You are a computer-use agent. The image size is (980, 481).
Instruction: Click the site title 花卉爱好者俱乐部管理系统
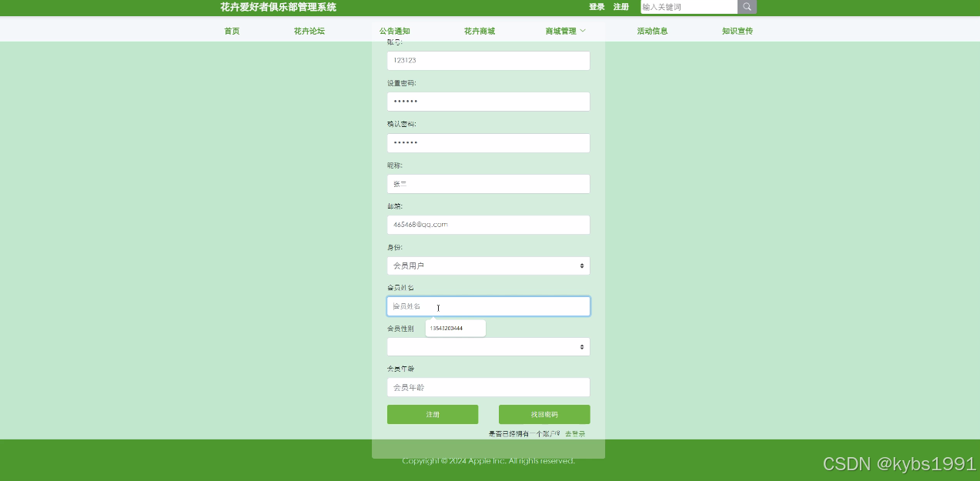click(278, 7)
